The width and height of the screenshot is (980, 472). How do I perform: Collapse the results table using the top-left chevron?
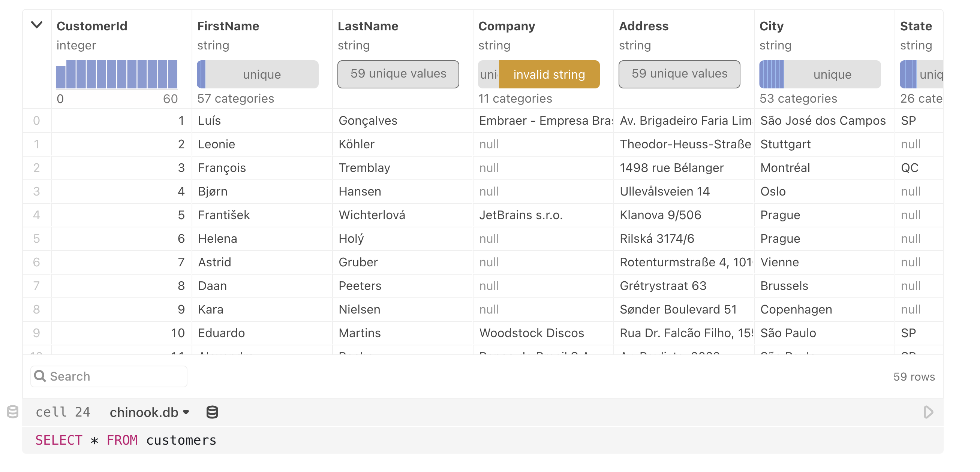point(36,25)
